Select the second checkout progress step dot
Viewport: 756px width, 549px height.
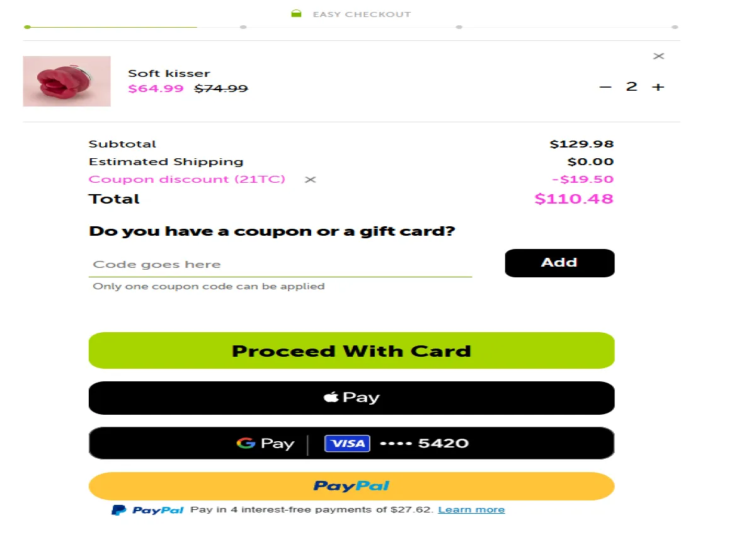[x=243, y=27]
